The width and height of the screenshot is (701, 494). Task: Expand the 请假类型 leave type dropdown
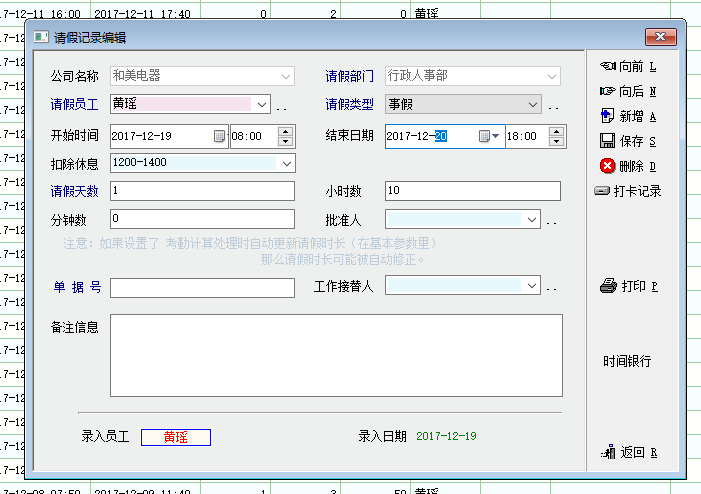click(532, 104)
